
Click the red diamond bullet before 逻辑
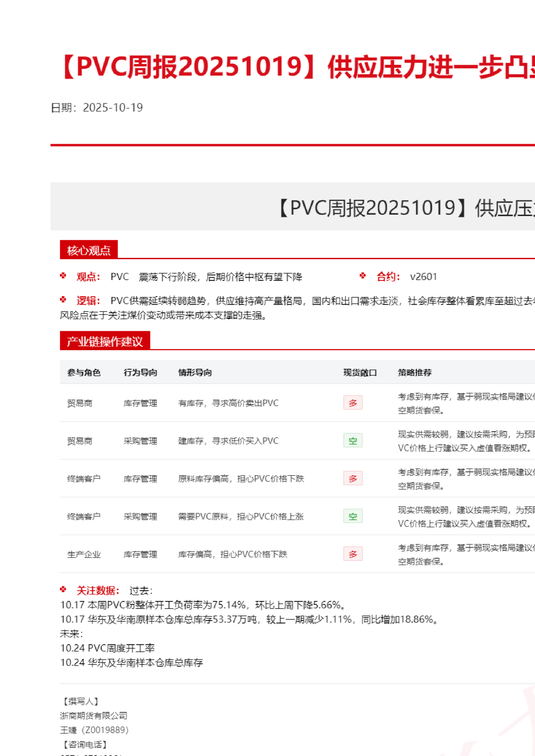(x=63, y=300)
